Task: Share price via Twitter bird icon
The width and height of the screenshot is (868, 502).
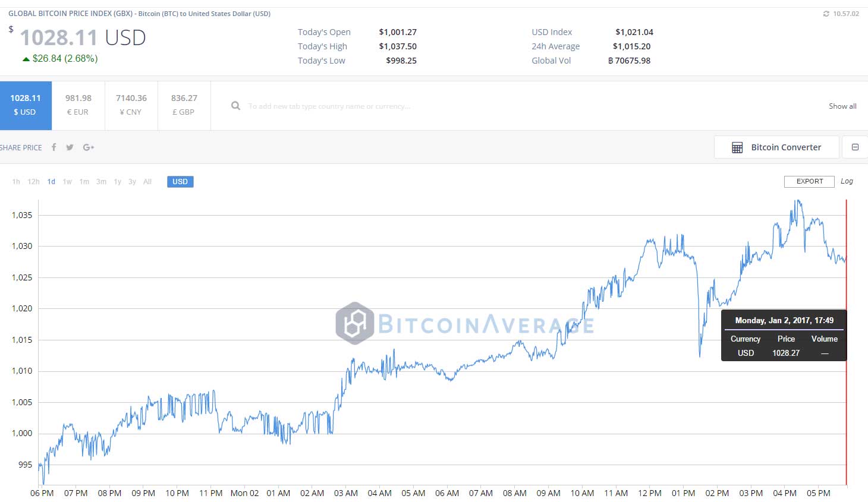Action: click(x=70, y=147)
